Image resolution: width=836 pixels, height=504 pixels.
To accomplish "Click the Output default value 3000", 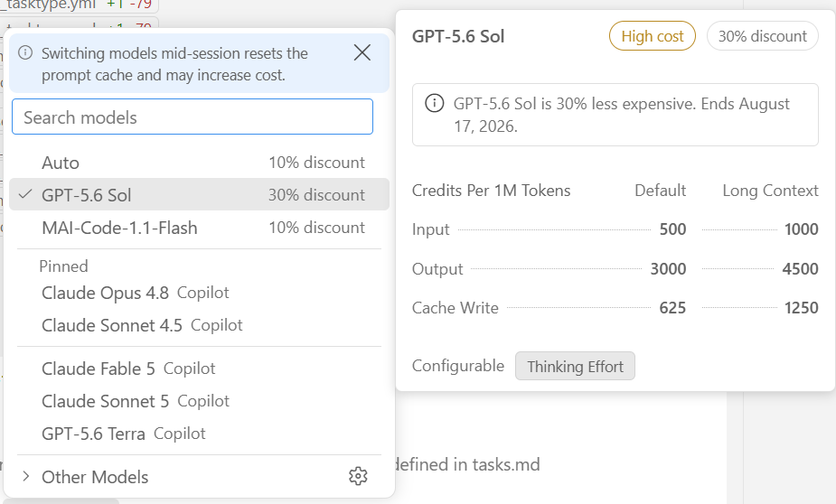I will coord(668,268).
